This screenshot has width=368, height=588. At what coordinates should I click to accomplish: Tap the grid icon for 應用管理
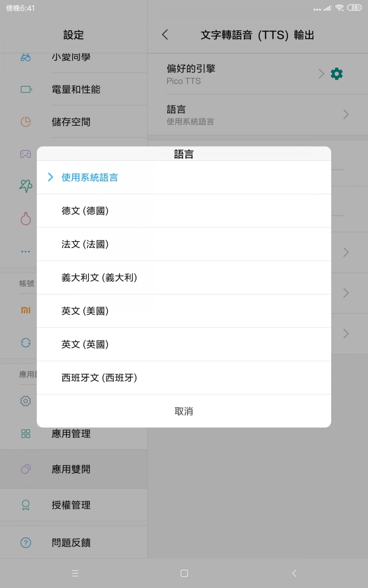(x=26, y=433)
